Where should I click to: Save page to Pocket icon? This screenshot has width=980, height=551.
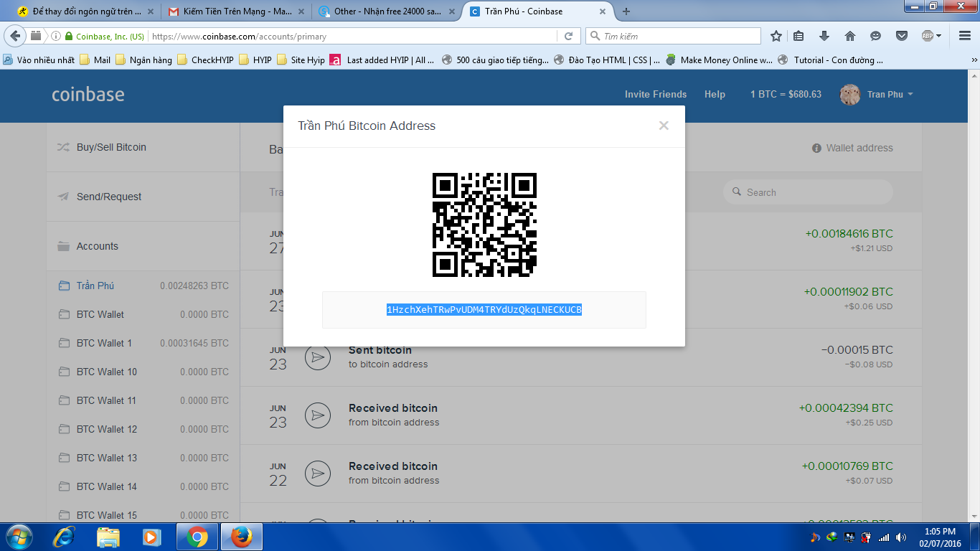click(902, 36)
